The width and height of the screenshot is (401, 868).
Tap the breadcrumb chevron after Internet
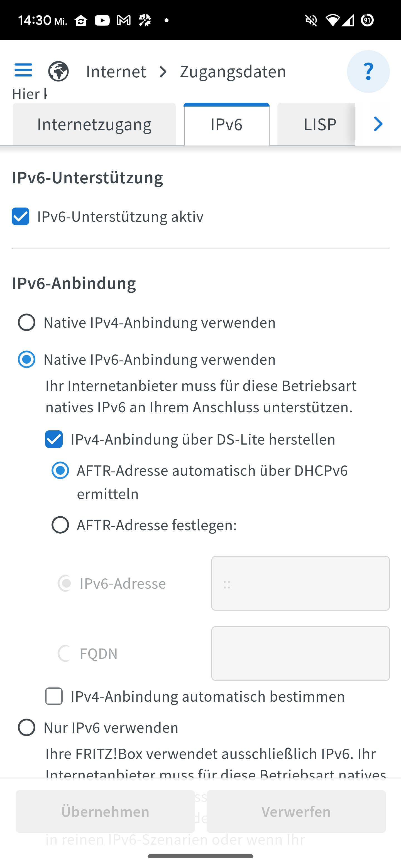pos(163,71)
